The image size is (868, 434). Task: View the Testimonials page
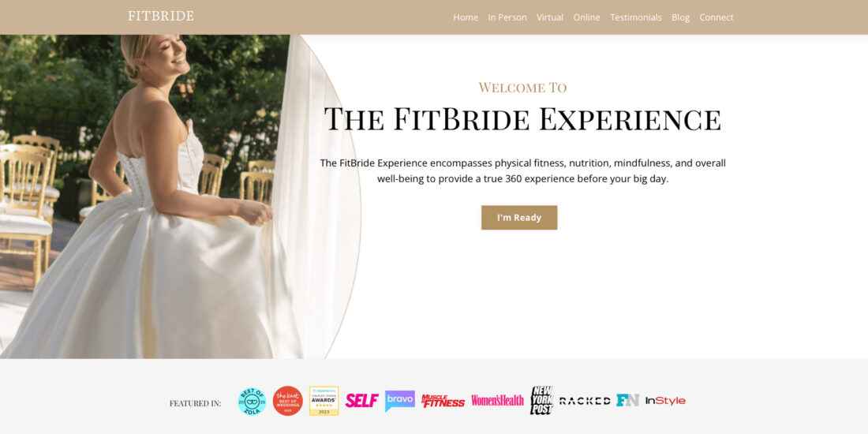click(x=635, y=17)
